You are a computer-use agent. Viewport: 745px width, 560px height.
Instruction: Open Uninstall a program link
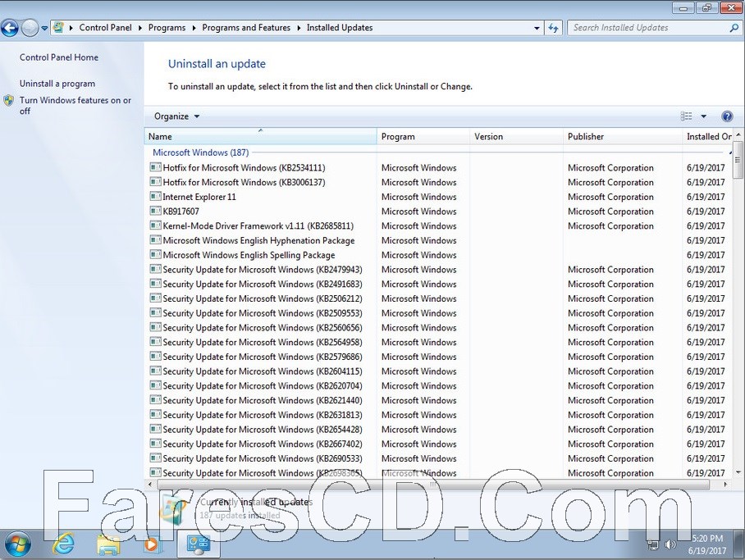[x=57, y=84]
